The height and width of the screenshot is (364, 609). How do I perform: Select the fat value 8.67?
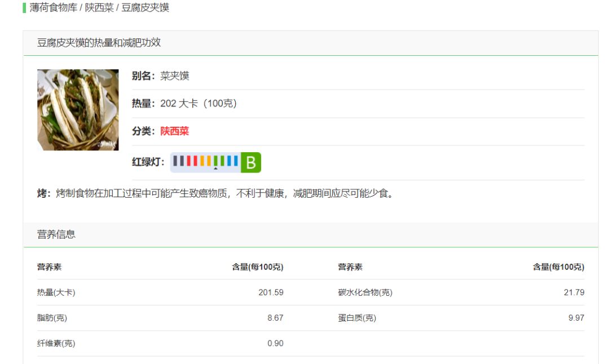click(275, 318)
